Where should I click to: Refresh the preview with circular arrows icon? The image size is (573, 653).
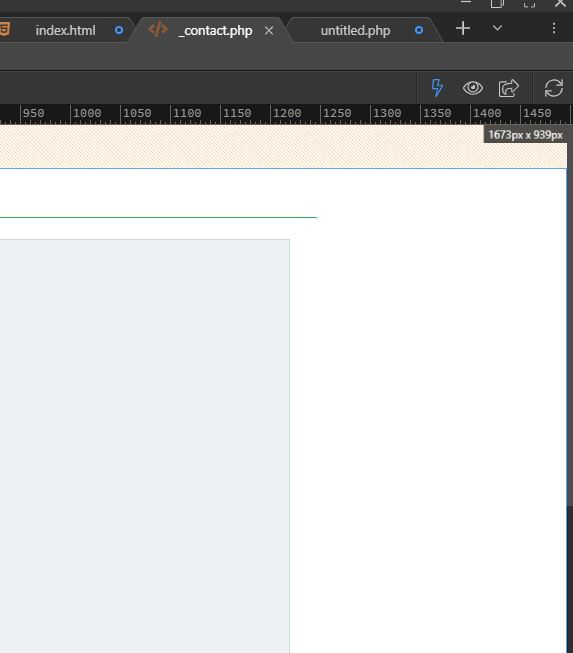[x=553, y=88]
